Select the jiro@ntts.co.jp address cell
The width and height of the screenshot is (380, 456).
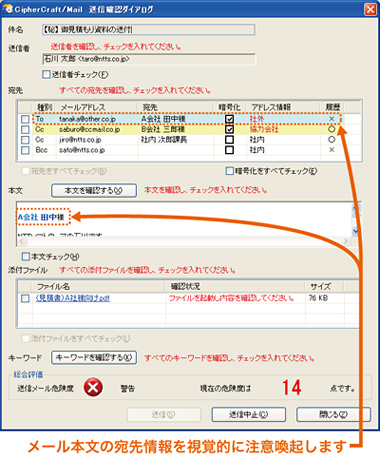pos(80,140)
